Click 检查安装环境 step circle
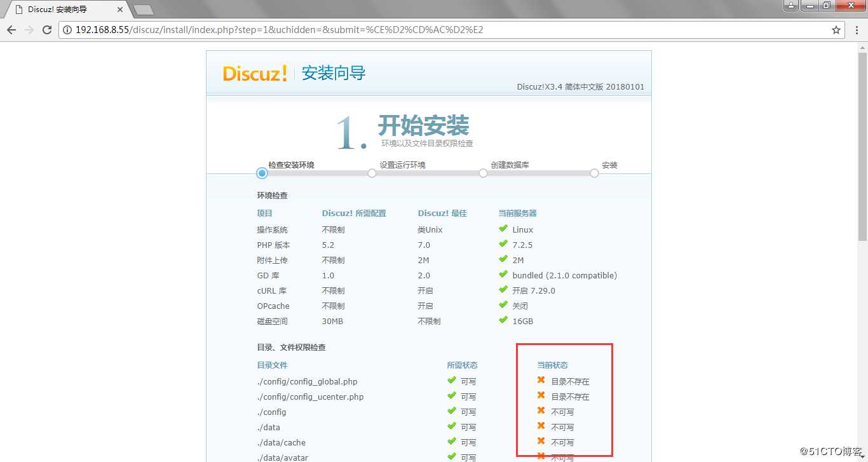The width and height of the screenshot is (868, 462). pos(262,173)
